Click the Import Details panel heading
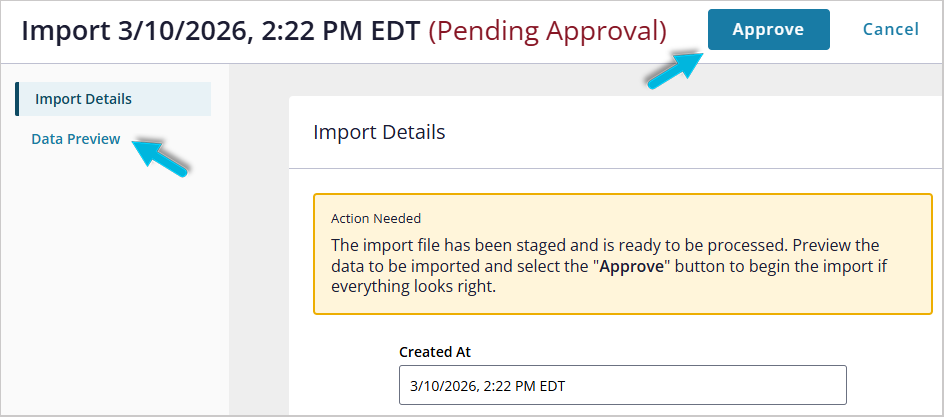944x417 pixels. [379, 132]
